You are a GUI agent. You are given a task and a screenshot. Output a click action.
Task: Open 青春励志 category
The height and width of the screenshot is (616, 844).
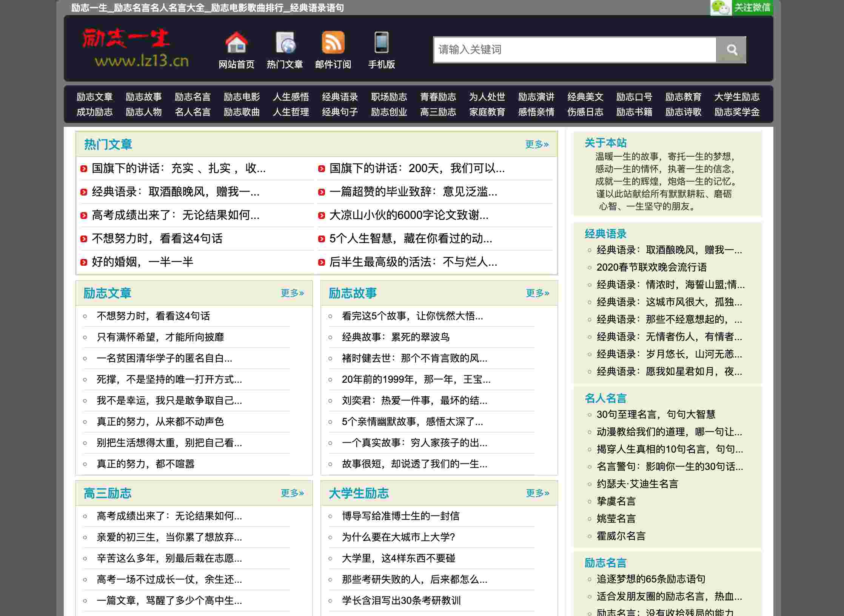click(x=438, y=97)
